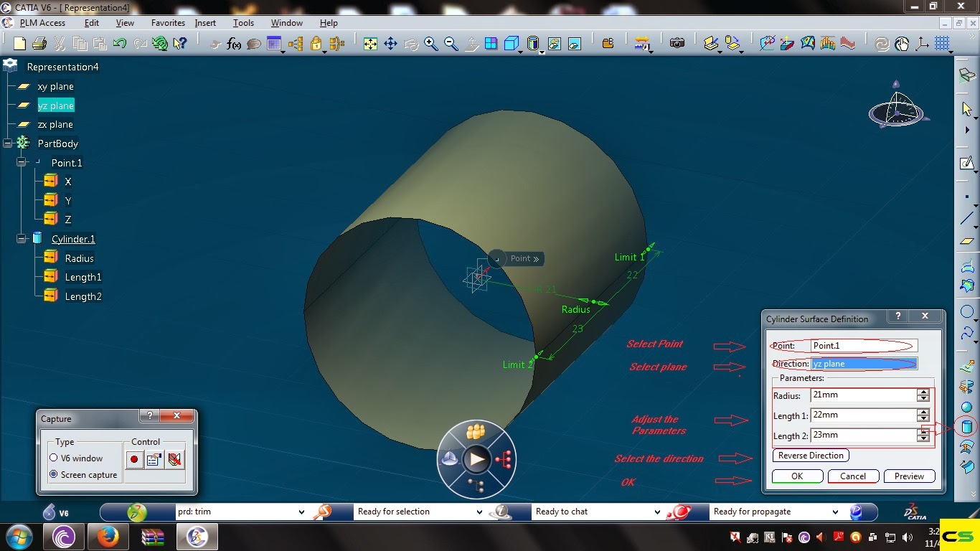The height and width of the screenshot is (551, 980).
Task: Click the red record capture button
Action: pos(134,459)
